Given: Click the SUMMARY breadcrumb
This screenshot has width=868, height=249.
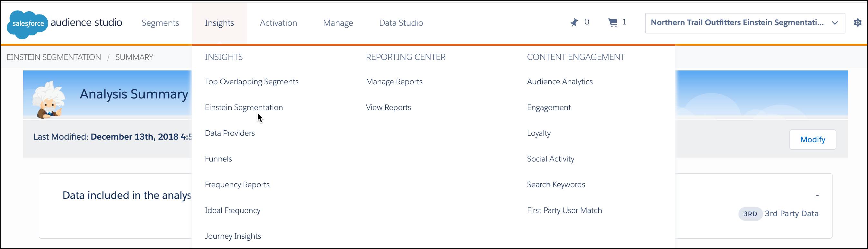Looking at the screenshot, I should pos(134,57).
